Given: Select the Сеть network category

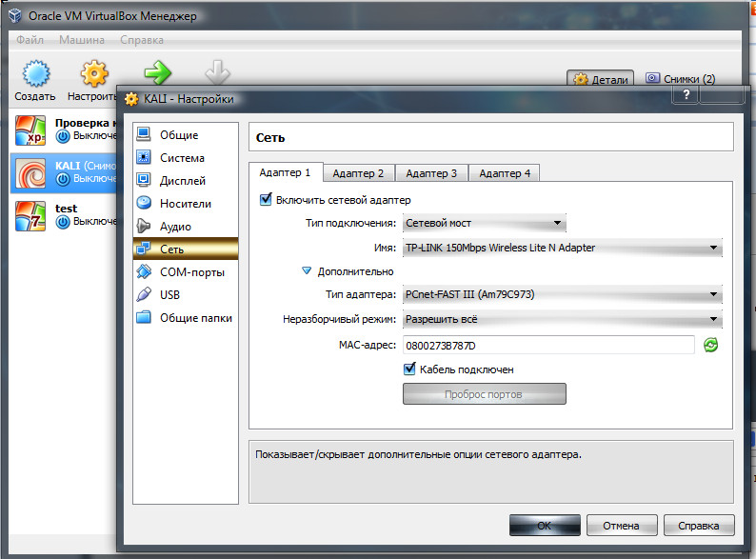Looking at the screenshot, I should [186, 249].
